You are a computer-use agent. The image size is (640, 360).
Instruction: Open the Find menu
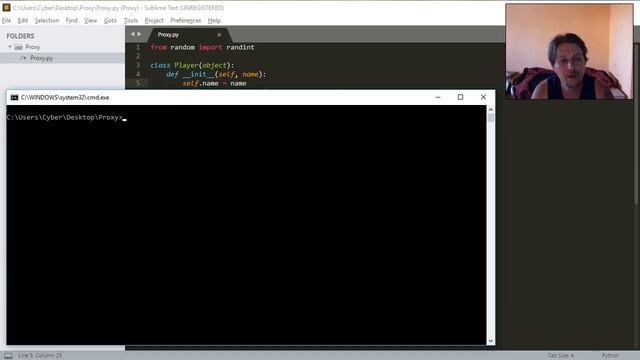click(x=71, y=20)
